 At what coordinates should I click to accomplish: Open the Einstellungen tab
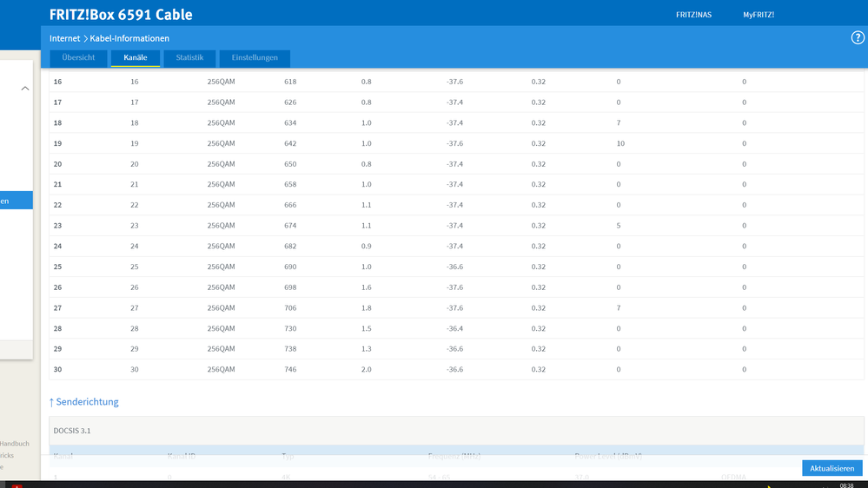click(x=255, y=57)
